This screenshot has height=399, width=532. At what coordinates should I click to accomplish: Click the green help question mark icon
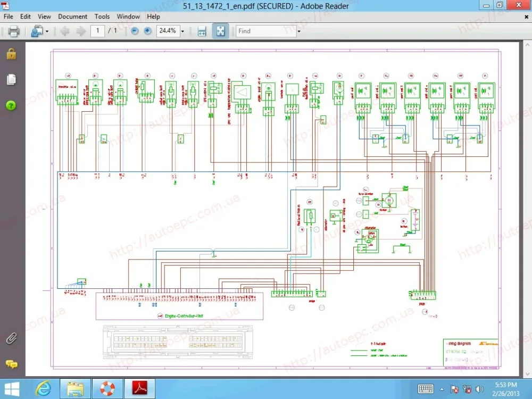point(11,105)
